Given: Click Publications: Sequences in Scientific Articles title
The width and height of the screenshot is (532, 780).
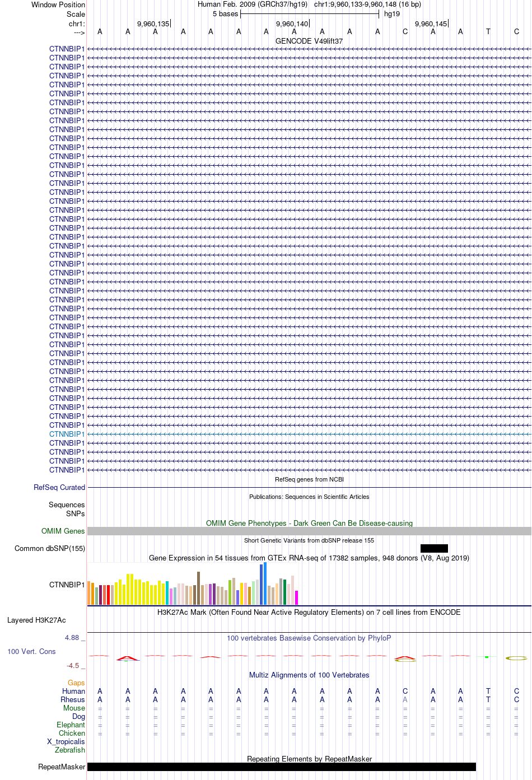Looking at the screenshot, I should point(309,497).
